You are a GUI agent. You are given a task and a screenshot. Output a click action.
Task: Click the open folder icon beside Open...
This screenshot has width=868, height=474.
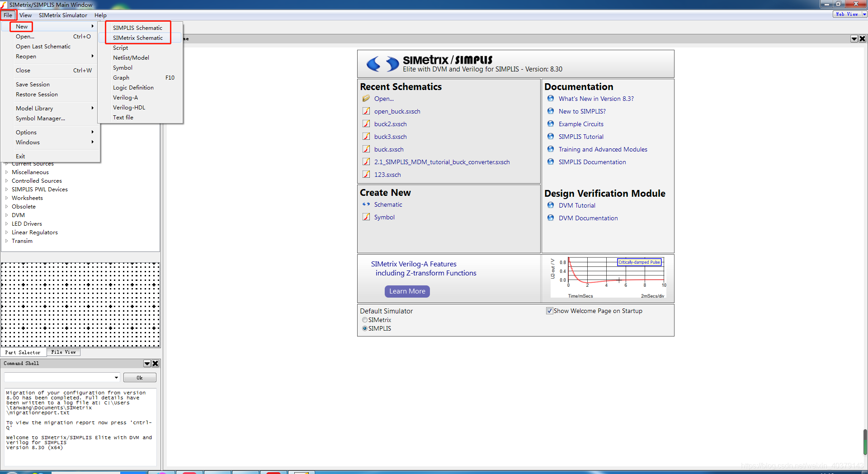click(x=366, y=99)
